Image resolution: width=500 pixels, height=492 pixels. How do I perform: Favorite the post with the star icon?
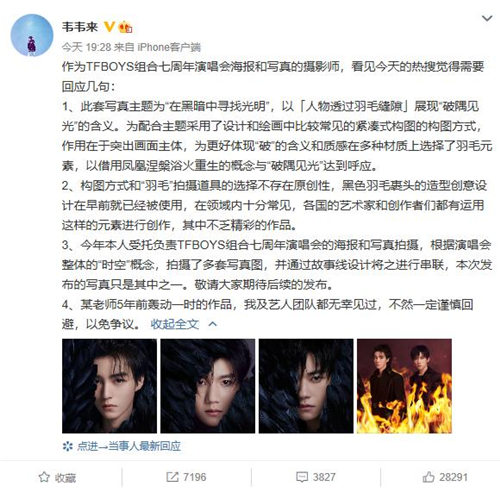[x=44, y=477]
